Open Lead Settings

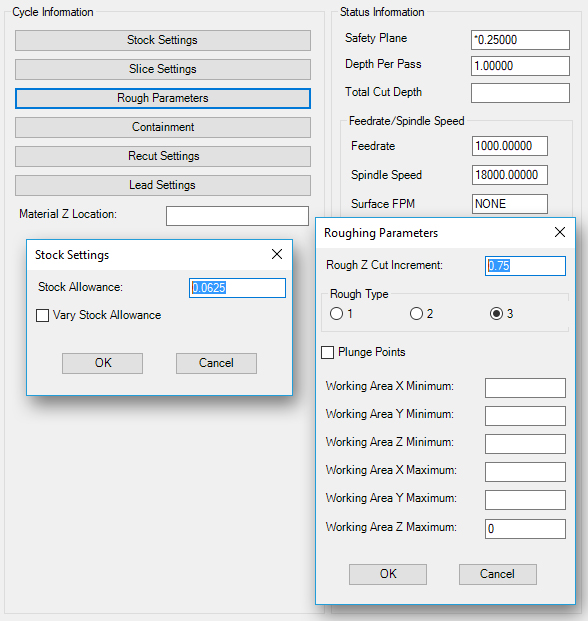[x=163, y=185]
